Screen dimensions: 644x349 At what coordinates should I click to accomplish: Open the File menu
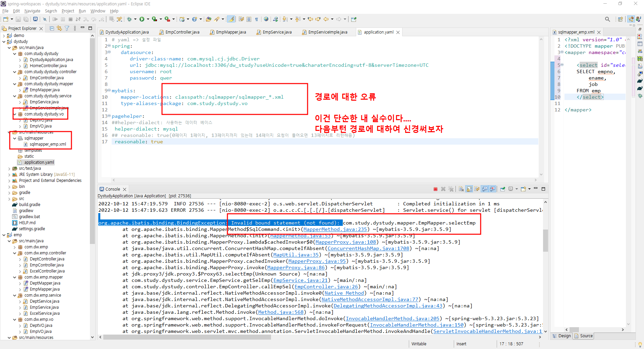pos(5,11)
